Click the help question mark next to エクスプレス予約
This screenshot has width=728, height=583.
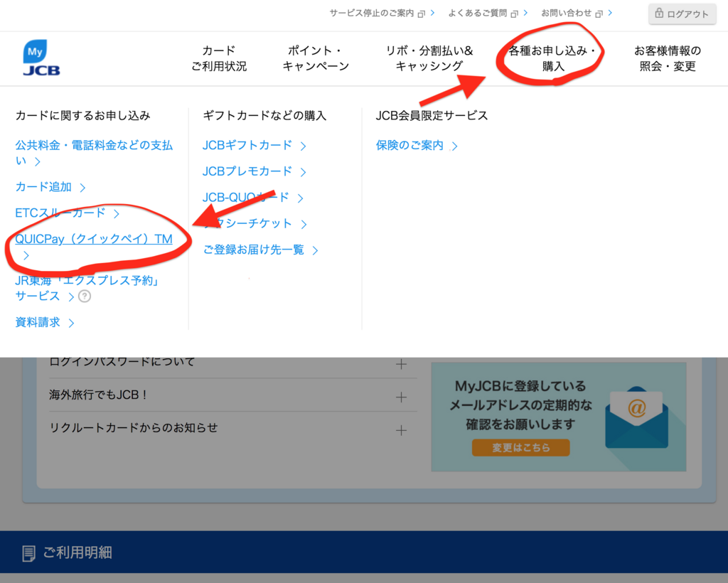(x=85, y=296)
